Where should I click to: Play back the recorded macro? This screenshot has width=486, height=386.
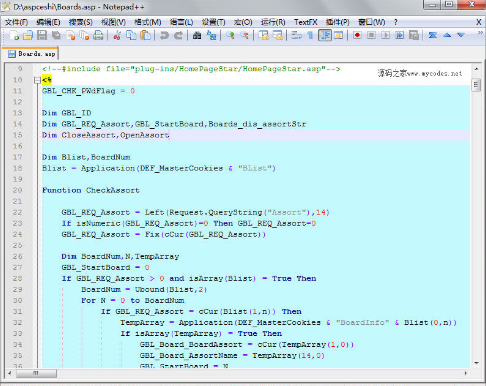point(385,35)
